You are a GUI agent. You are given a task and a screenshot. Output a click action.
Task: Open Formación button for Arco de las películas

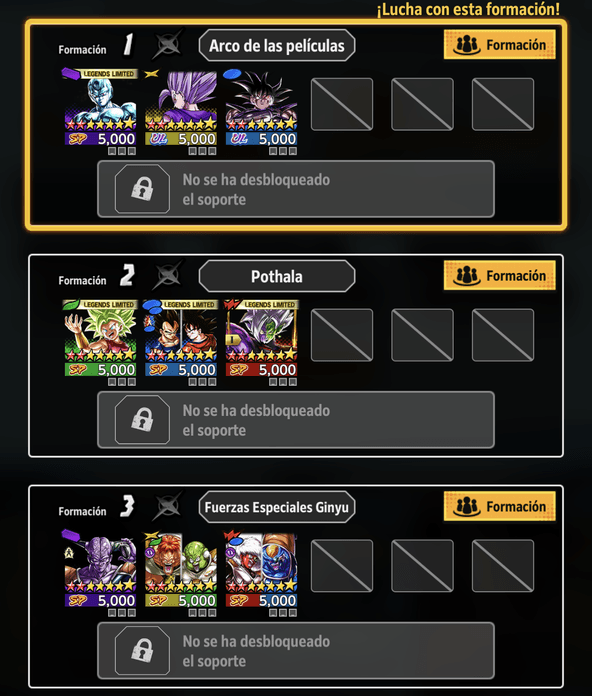(500, 44)
